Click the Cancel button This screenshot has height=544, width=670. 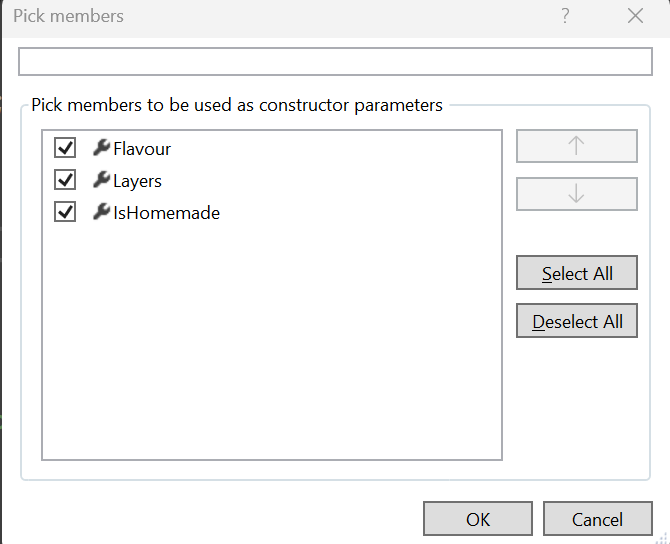point(597,519)
